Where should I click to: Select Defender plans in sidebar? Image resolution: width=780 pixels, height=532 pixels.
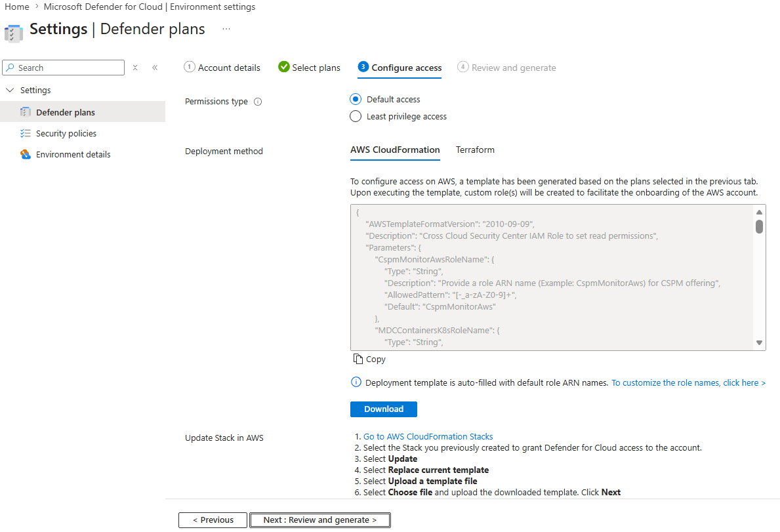point(83,112)
